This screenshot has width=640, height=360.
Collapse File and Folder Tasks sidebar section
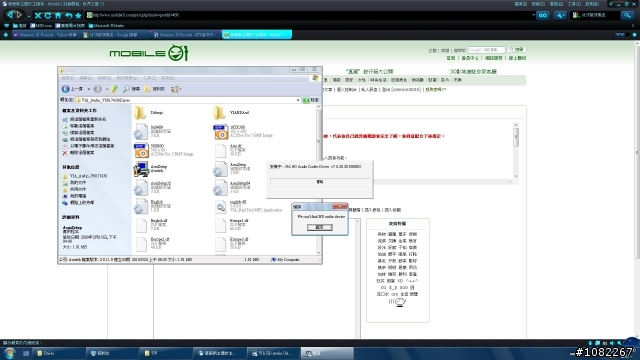point(122,111)
